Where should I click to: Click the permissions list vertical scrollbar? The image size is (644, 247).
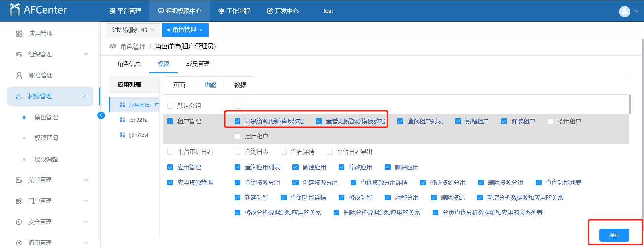pos(630,104)
